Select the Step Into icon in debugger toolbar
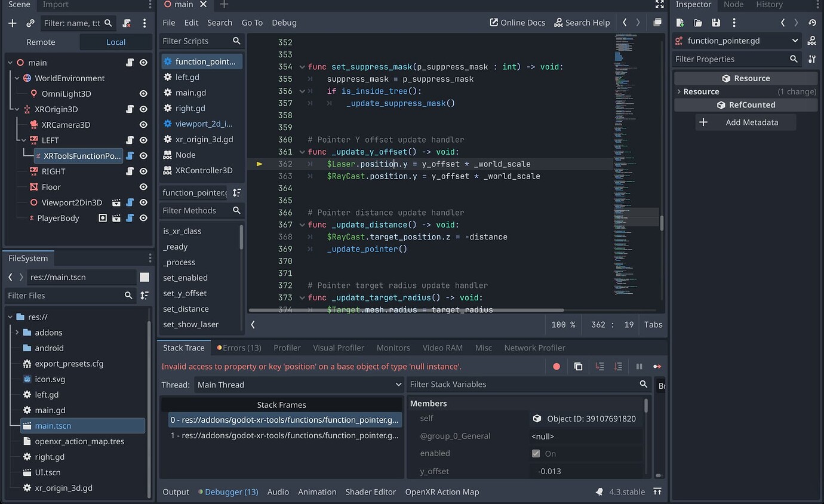The image size is (824, 504). (x=599, y=366)
